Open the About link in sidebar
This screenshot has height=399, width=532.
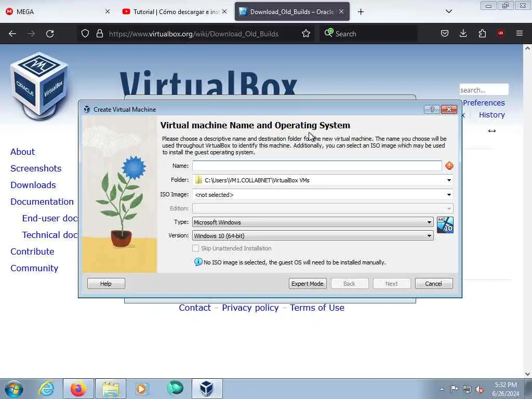tap(23, 152)
